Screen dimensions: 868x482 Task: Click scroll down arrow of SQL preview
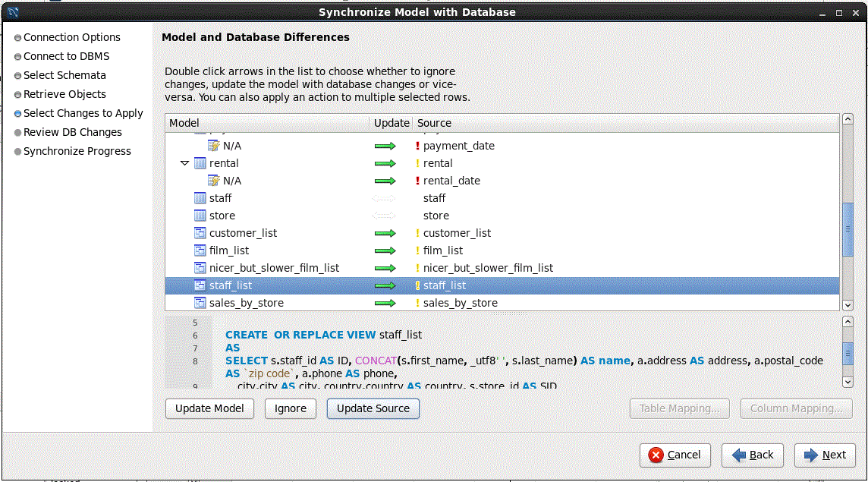(x=848, y=381)
